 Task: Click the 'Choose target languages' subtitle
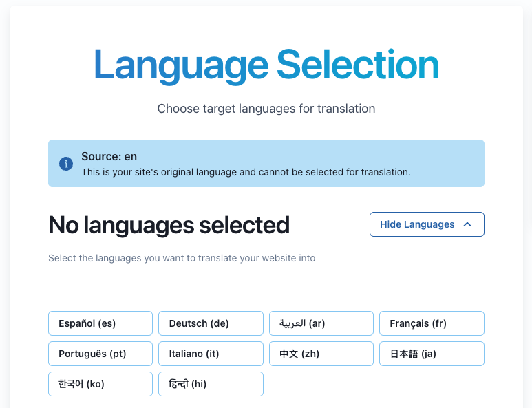(266, 109)
